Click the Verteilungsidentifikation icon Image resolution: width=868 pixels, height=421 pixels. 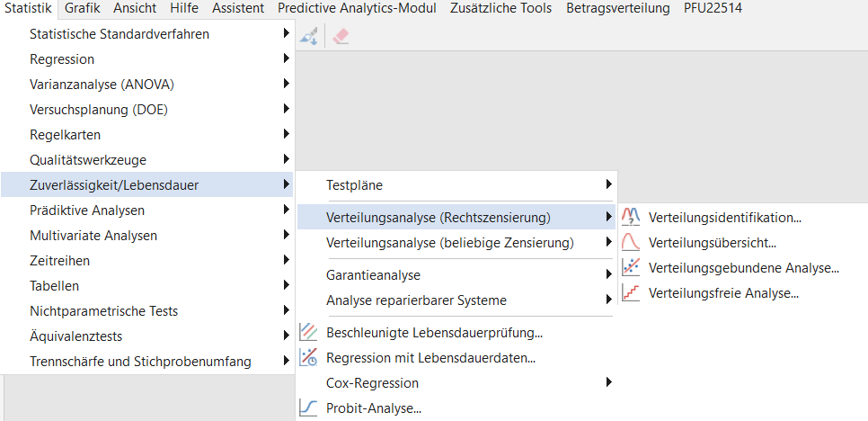point(631,217)
